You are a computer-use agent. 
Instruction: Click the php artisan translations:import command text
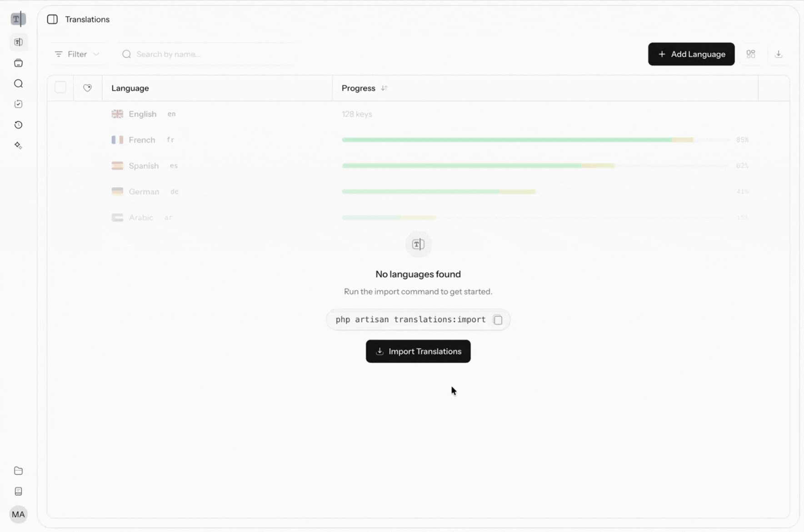point(410,319)
